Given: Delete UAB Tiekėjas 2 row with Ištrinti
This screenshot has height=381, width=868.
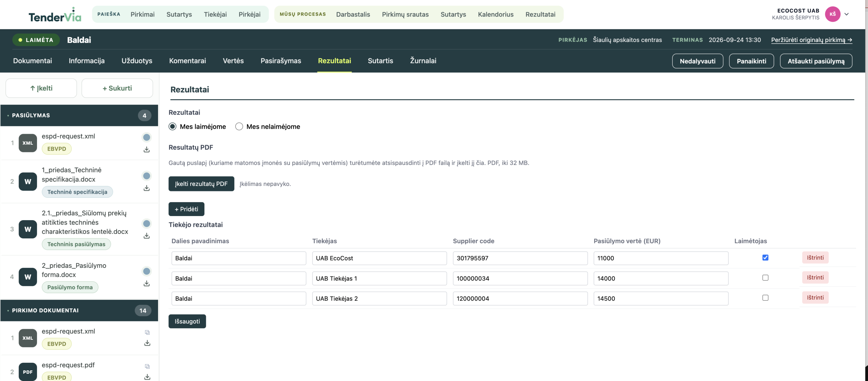Looking at the screenshot, I should click(815, 298).
